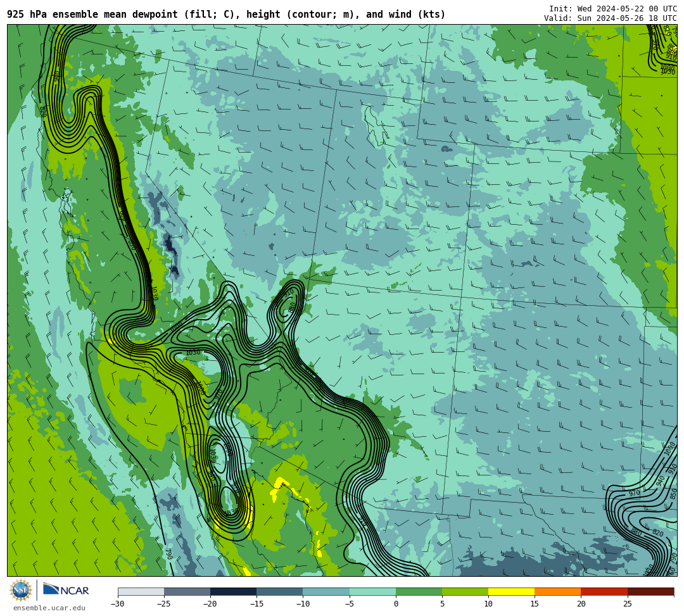Open the ensemble.ucar.edu link text
The height and width of the screenshot is (616, 684).
point(49,608)
